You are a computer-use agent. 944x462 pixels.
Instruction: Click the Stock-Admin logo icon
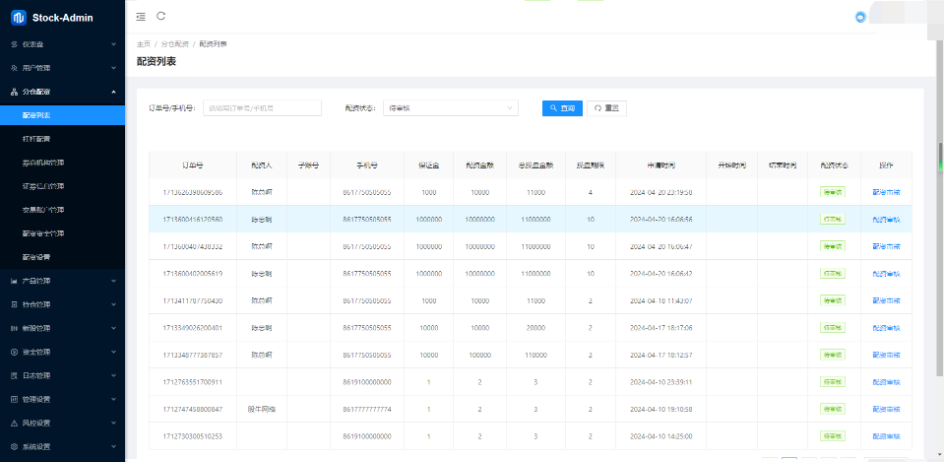click(19, 17)
